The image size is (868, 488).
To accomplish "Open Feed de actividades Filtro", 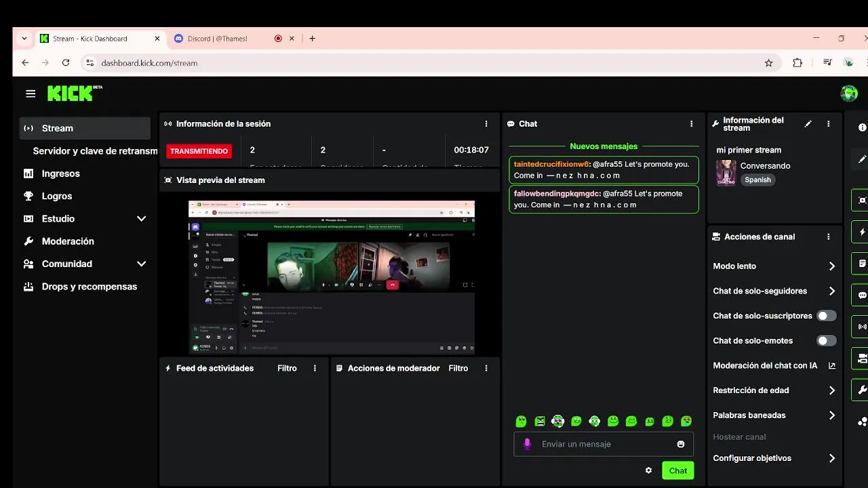I will pos(287,368).
